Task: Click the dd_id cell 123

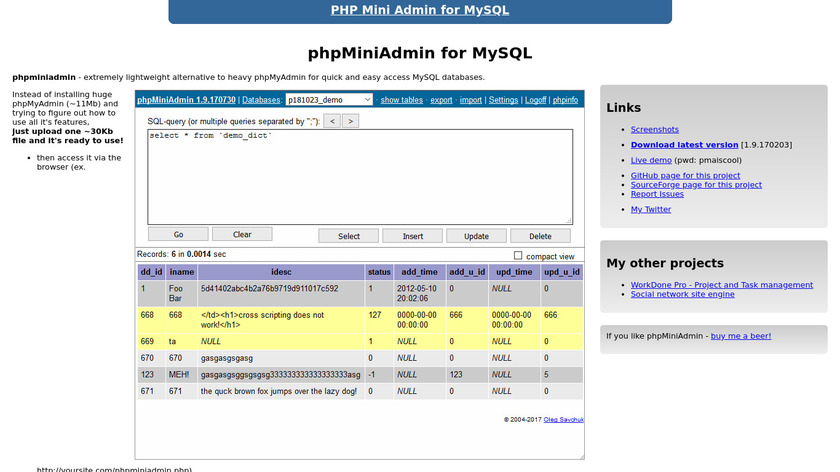Action: pyautogui.click(x=151, y=375)
